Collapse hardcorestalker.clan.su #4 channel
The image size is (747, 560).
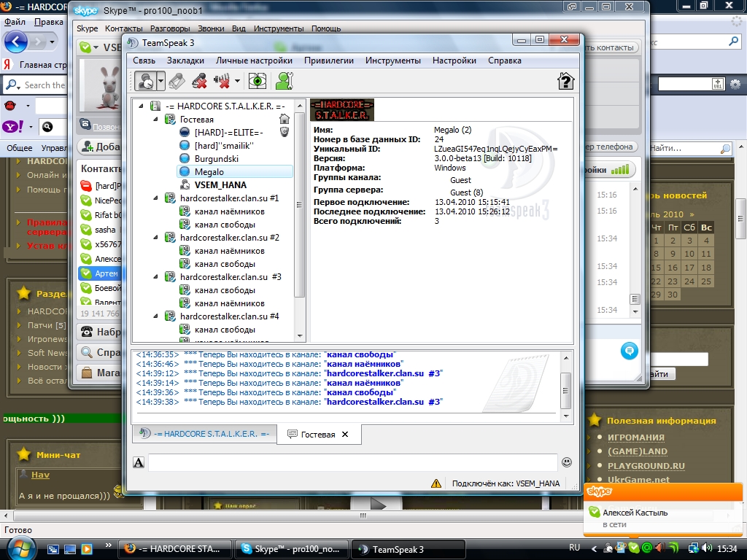coord(155,316)
